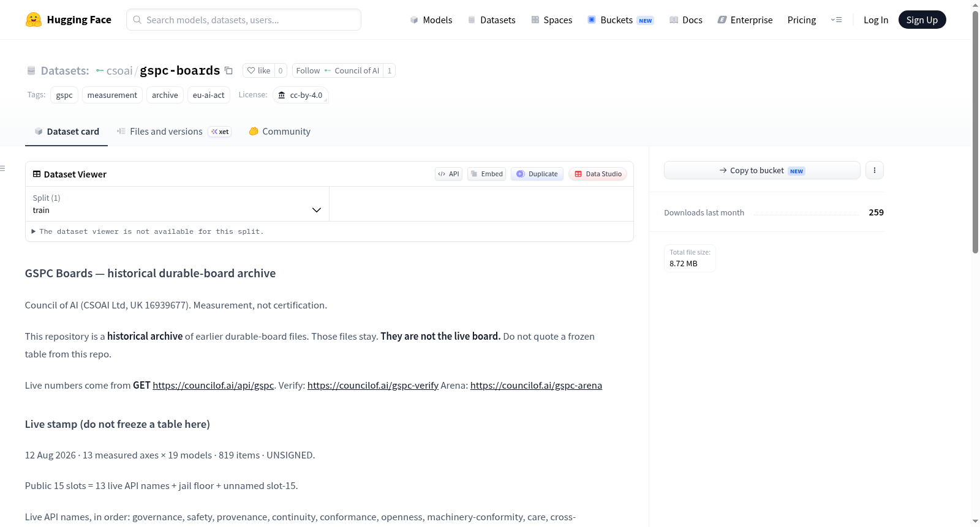Click the like count number
The image size is (980, 527).
[x=281, y=70]
